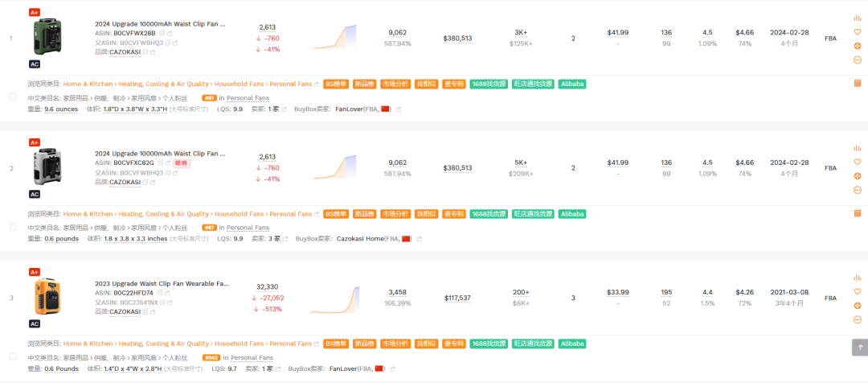Click minus-circle icon for third product

click(x=857, y=319)
